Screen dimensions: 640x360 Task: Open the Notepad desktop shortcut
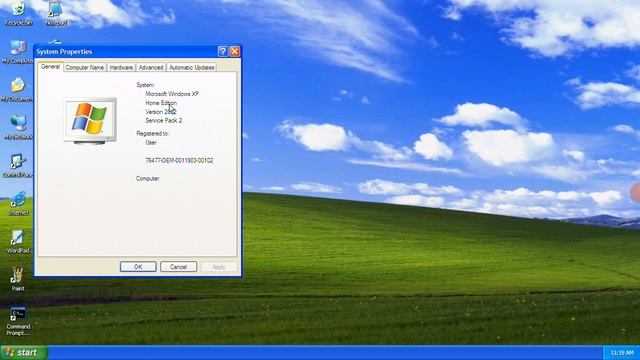(56, 14)
